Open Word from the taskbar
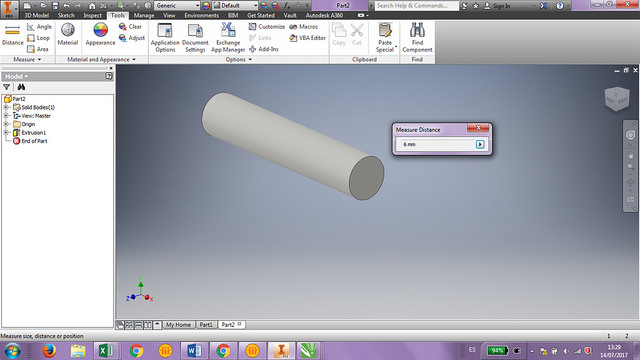 pos(194,351)
